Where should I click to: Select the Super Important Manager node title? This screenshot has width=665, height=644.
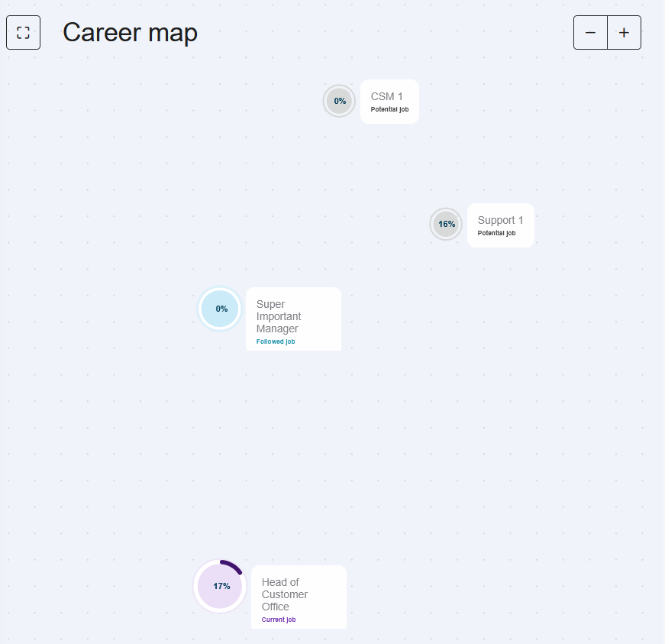point(279,316)
